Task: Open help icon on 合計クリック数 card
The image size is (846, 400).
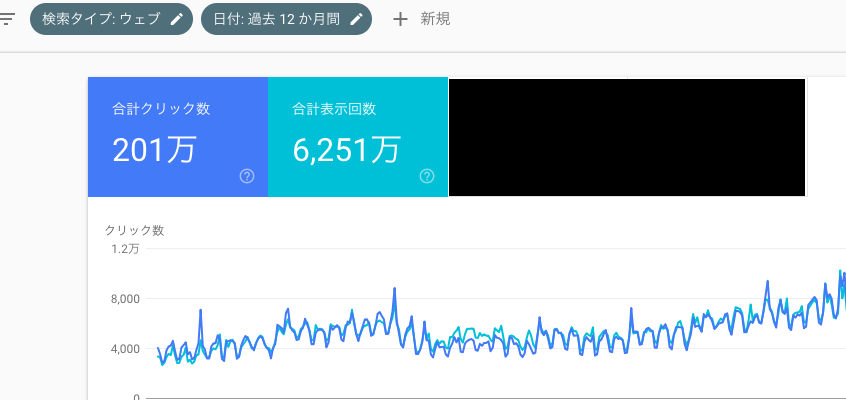Action: (247, 176)
